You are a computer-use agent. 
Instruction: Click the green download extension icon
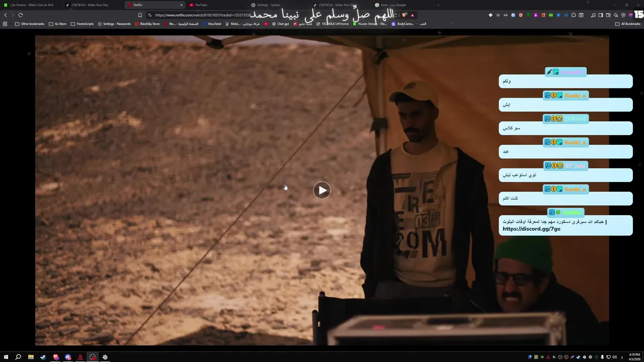[528, 15]
